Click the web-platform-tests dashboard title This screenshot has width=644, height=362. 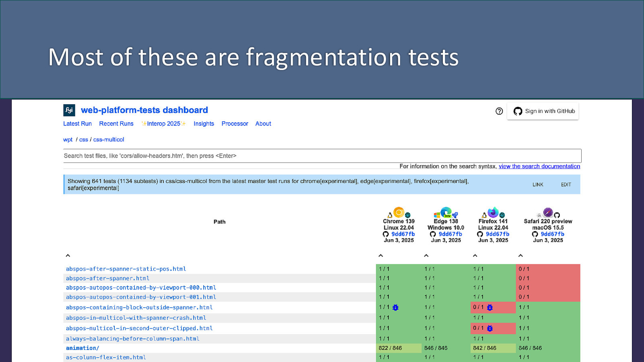(144, 110)
